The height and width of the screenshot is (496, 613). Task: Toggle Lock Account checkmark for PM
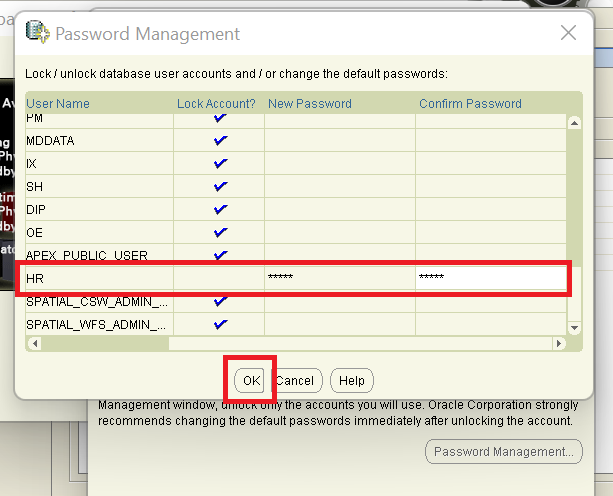pyautogui.click(x=220, y=118)
